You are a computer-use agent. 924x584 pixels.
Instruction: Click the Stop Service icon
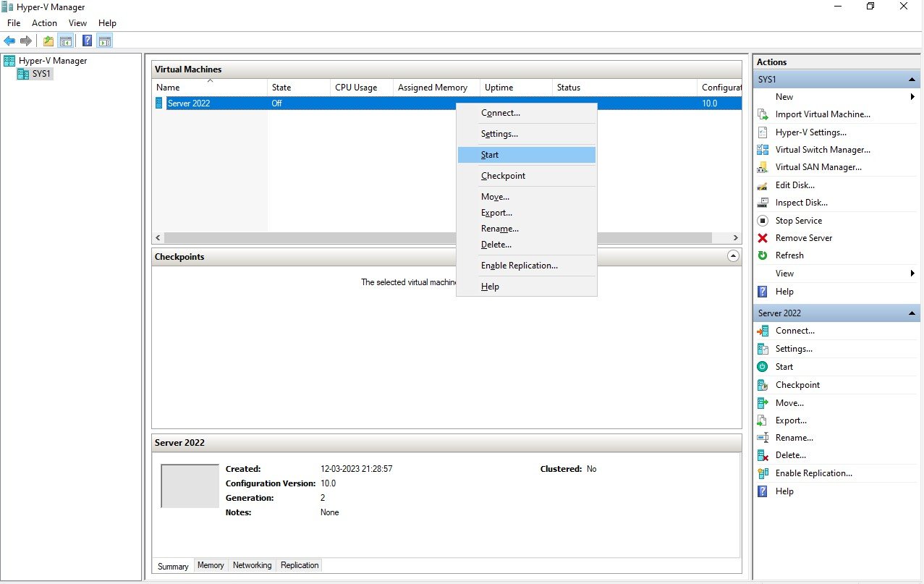(763, 221)
